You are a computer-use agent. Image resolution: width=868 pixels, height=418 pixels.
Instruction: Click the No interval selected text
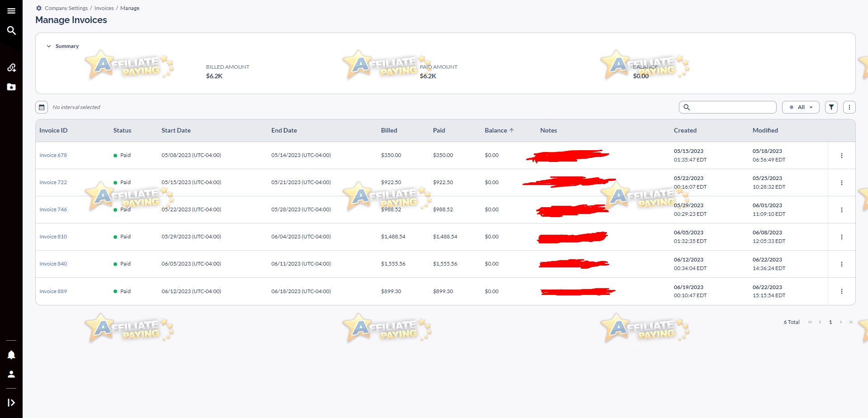[76, 107]
